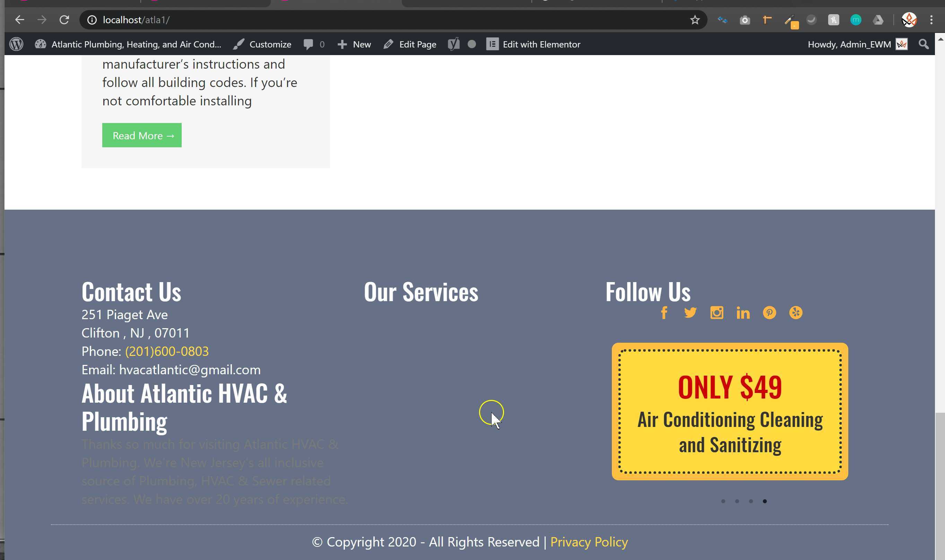The width and height of the screenshot is (945, 560).
Task: Select the first carousel pagination dot
Action: 723,501
